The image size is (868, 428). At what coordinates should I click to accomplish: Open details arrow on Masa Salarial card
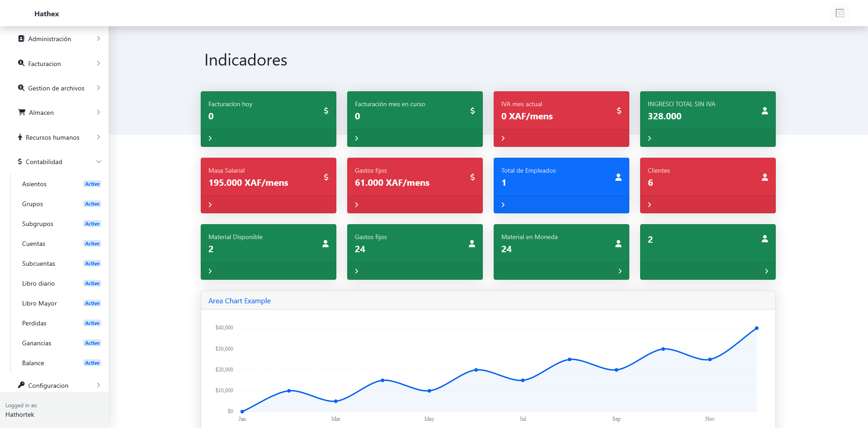pyautogui.click(x=210, y=205)
